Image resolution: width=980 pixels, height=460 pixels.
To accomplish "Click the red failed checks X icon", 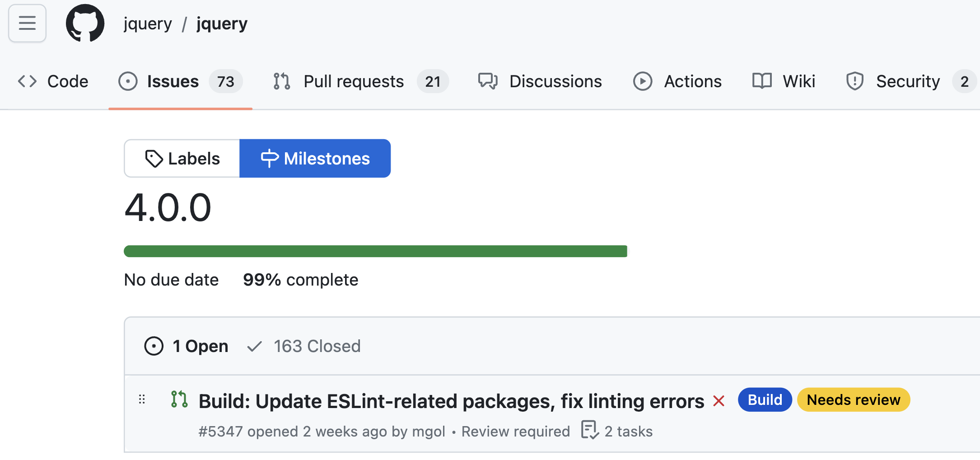I will click(719, 401).
